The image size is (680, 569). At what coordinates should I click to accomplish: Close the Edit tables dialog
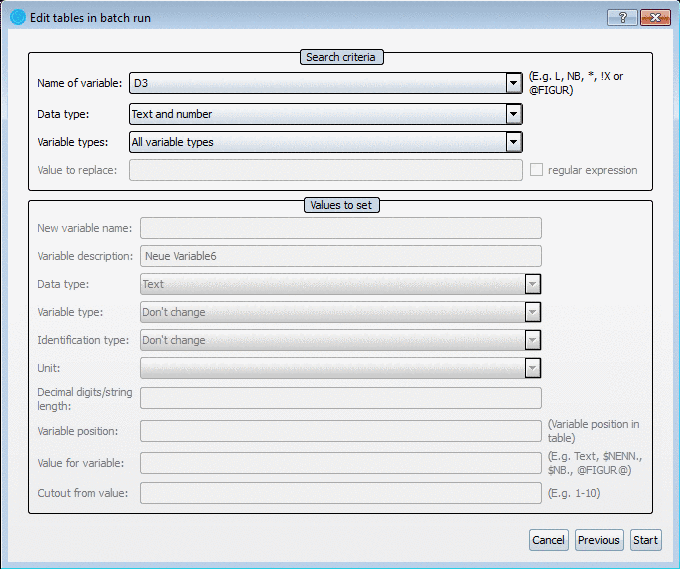(x=654, y=18)
